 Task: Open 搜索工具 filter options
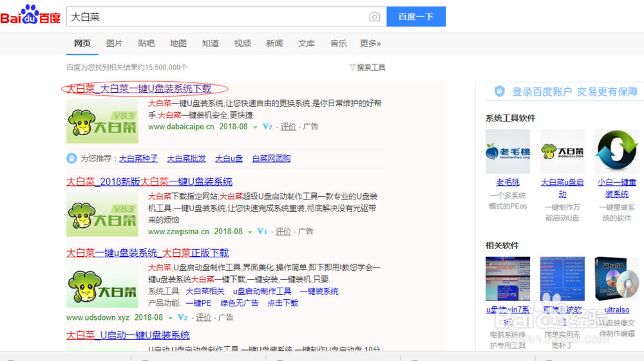367,68
